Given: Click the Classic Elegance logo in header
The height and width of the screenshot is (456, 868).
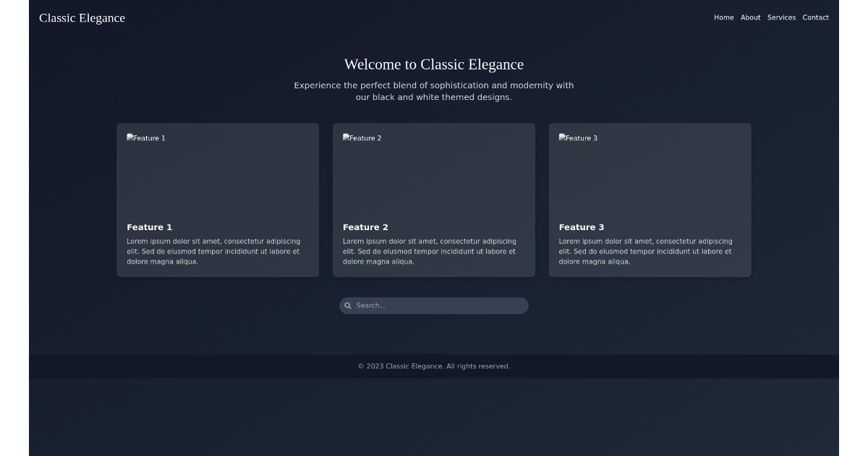Looking at the screenshot, I should coord(82,18).
